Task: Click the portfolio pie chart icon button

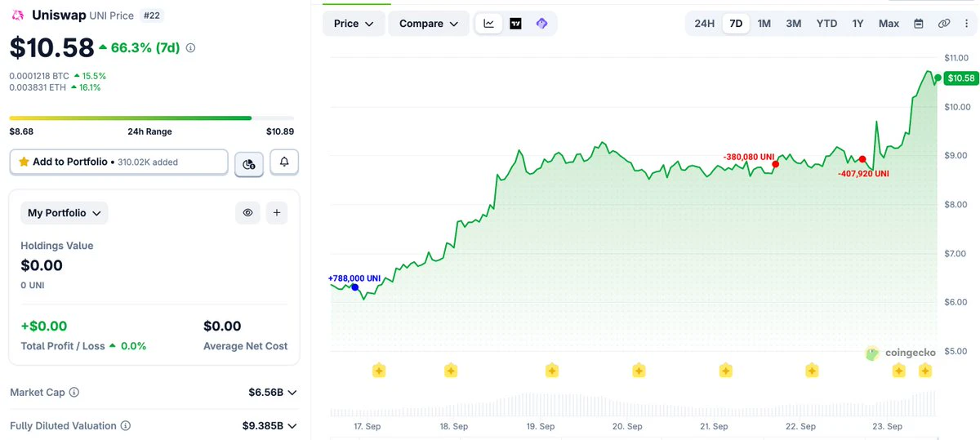Action: point(249,164)
